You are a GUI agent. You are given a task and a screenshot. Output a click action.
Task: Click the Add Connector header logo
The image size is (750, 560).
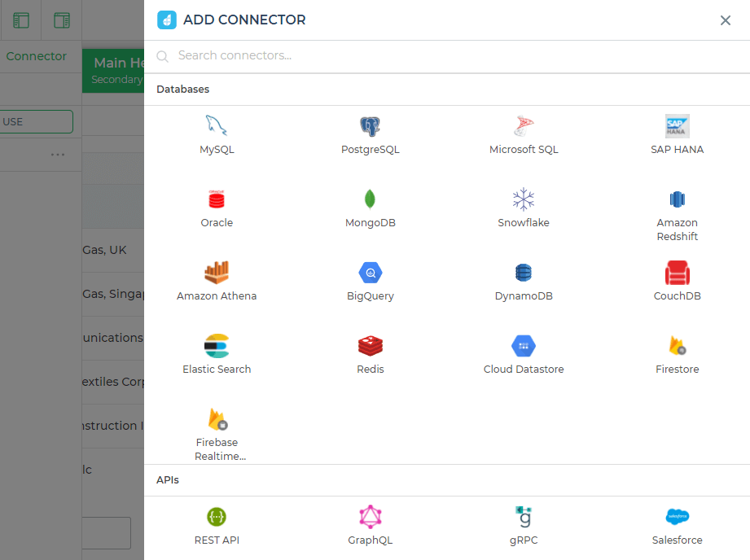(167, 20)
